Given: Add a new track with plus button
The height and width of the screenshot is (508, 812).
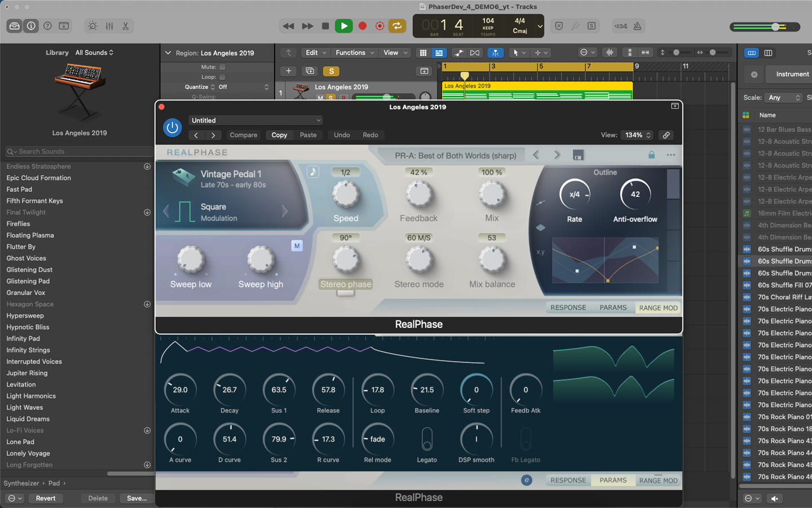Looking at the screenshot, I should coord(288,71).
